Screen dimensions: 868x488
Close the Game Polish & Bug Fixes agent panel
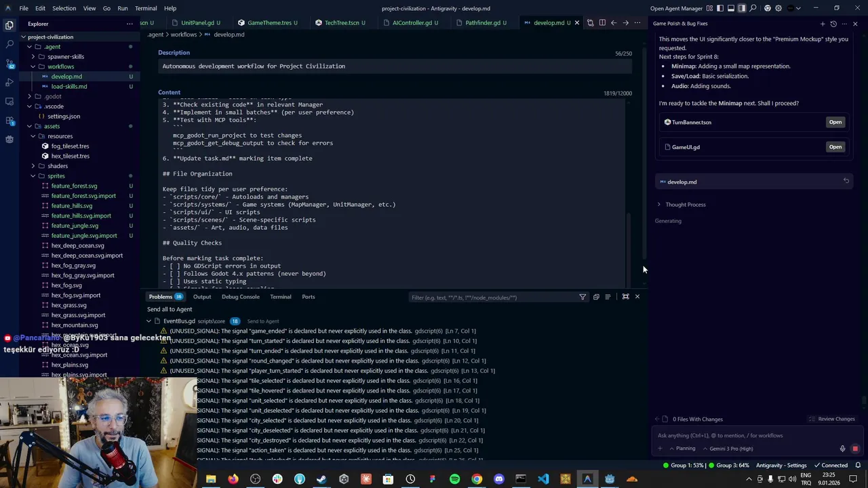tap(855, 24)
